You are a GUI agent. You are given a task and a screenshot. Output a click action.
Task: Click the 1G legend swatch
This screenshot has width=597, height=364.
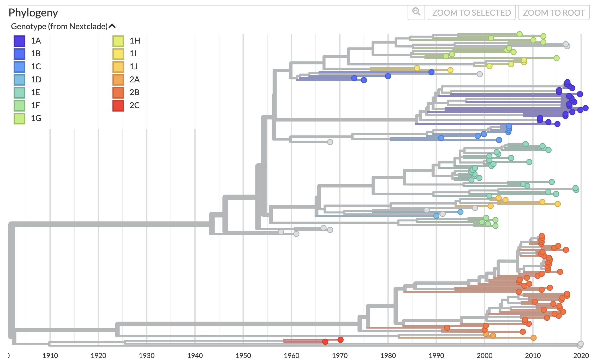tap(20, 118)
